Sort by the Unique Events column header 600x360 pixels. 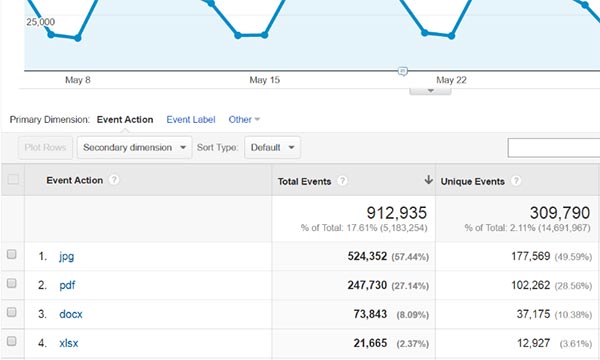pyautogui.click(x=473, y=181)
